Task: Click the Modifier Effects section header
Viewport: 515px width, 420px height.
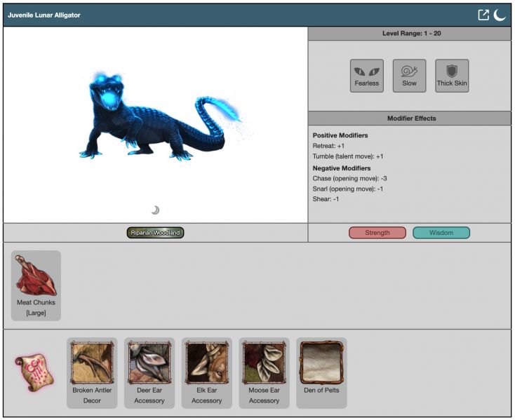Action: 411,118
